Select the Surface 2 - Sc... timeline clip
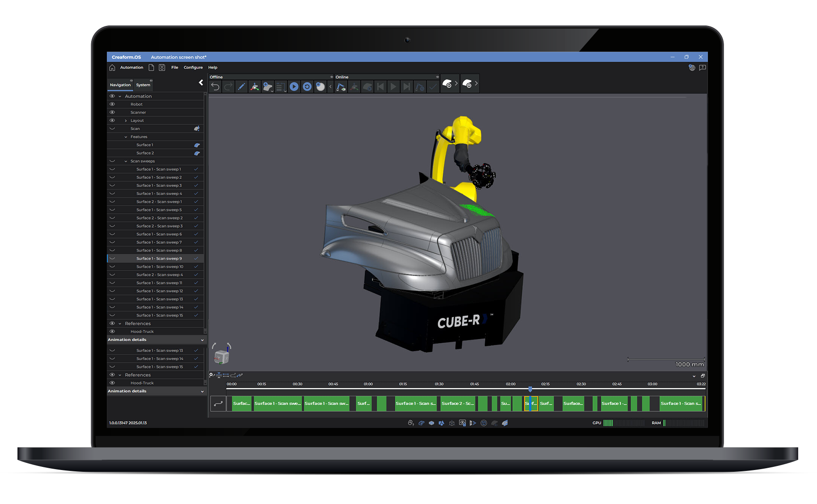The width and height of the screenshot is (817, 504). coord(458,403)
